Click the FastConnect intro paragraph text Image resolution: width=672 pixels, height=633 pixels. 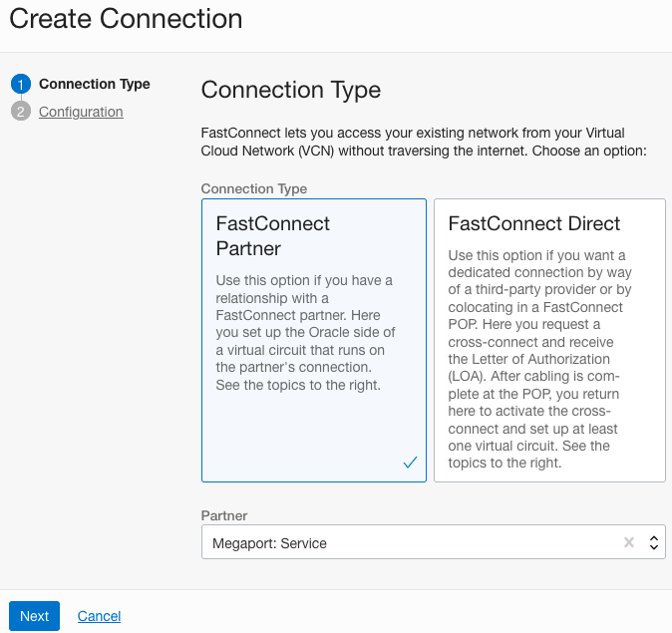[x=424, y=142]
